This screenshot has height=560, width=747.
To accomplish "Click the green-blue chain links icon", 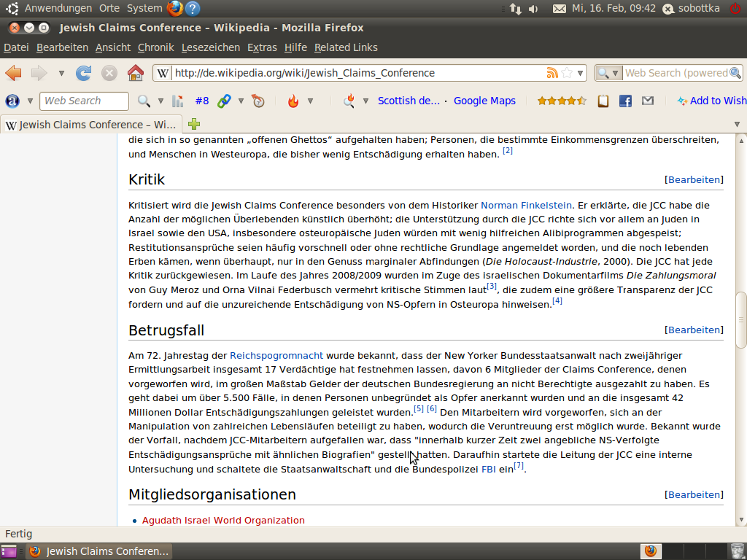I will [x=224, y=101].
